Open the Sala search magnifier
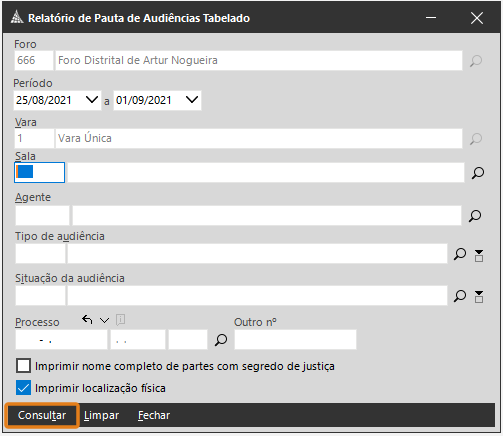Image resolution: width=503 pixels, height=436 pixels. tap(478, 173)
